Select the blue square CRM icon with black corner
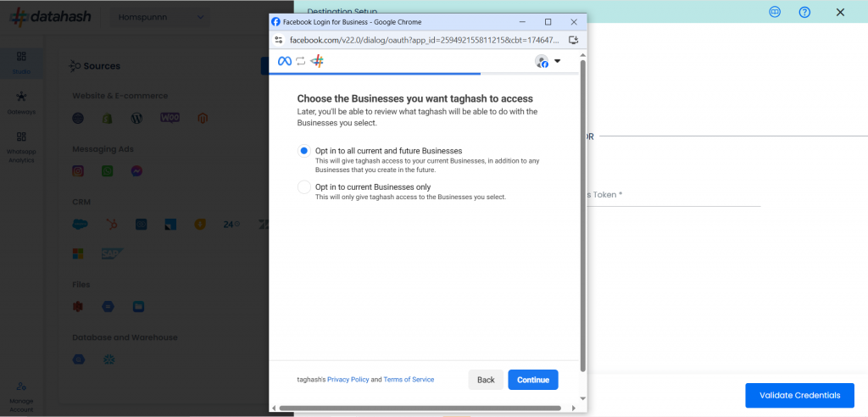 click(170, 225)
